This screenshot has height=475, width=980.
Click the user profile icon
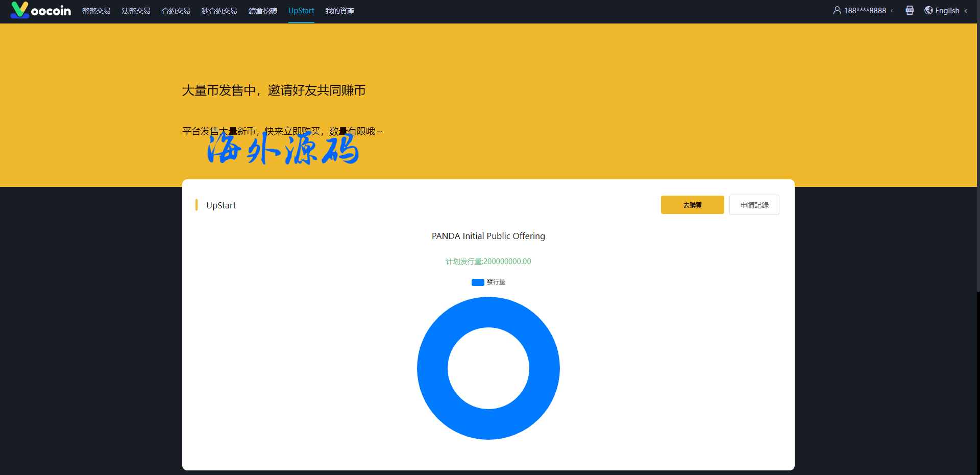click(837, 10)
